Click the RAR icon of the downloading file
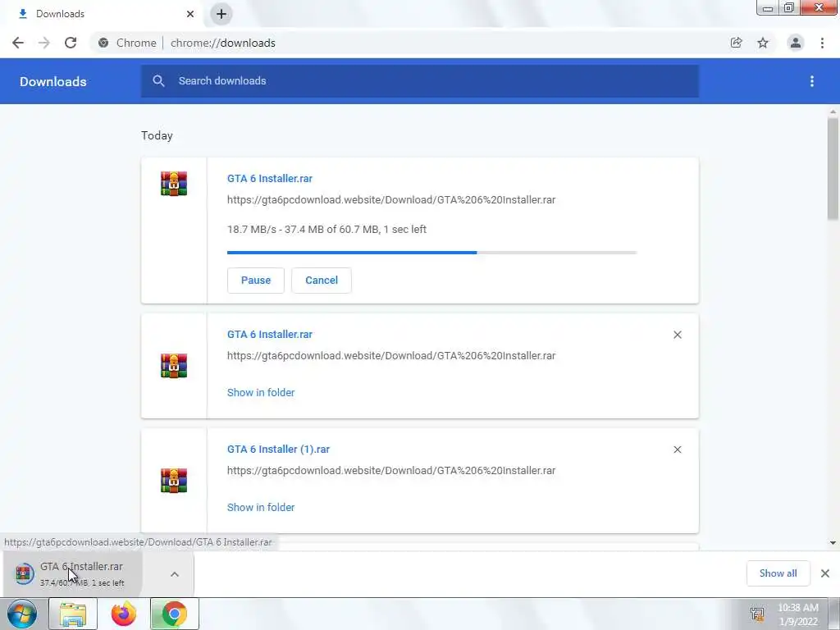The image size is (840, 630). tap(174, 184)
